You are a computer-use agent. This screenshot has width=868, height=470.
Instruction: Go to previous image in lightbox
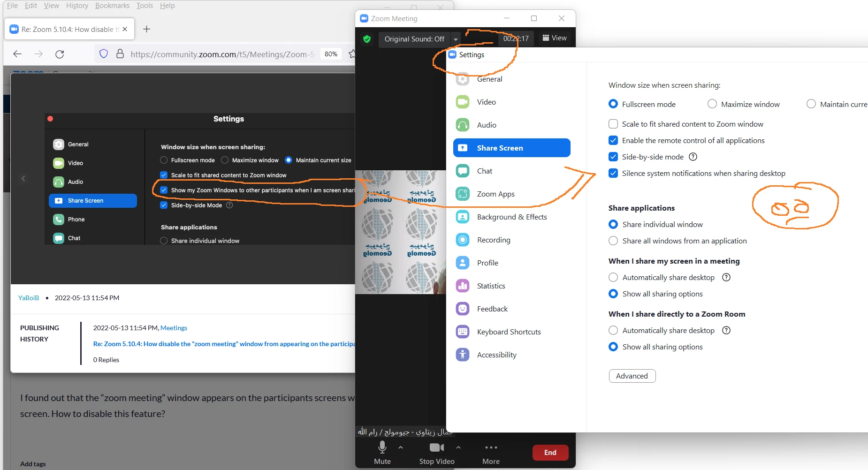(23, 178)
